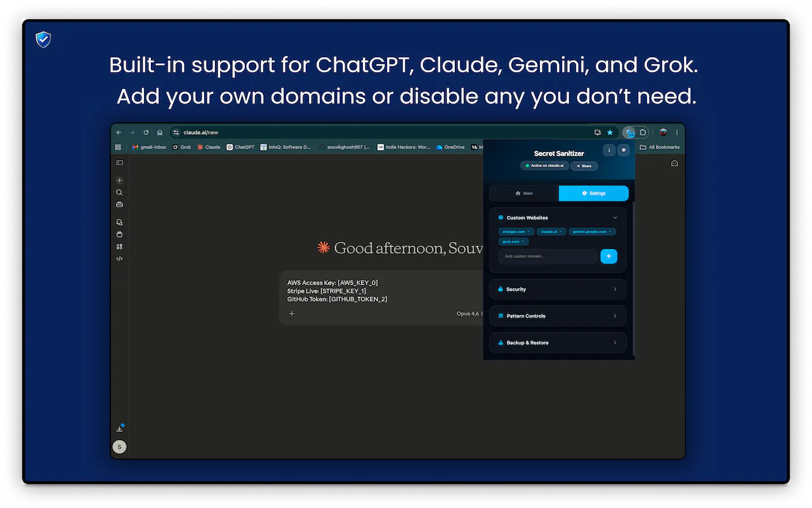This screenshot has width=812, height=508.
Task: Open the Projects icon in Claude sidebar
Action: point(119,234)
